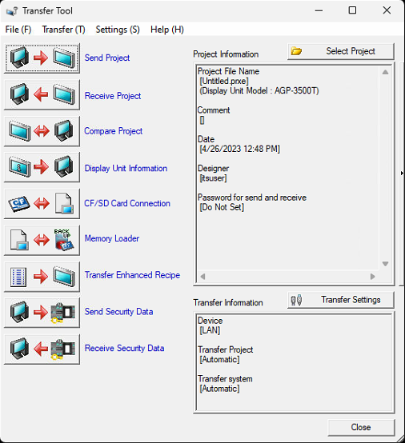The height and width of the screenshot is (443, 405).
Task: Click the Display Unit Information icon button
Action: click(42, 167)
